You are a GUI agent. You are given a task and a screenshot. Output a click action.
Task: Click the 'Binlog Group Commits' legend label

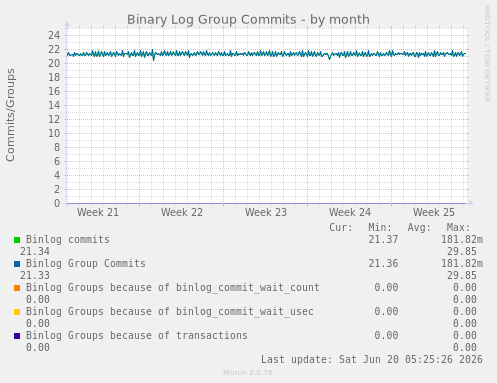tap(86, 264)
